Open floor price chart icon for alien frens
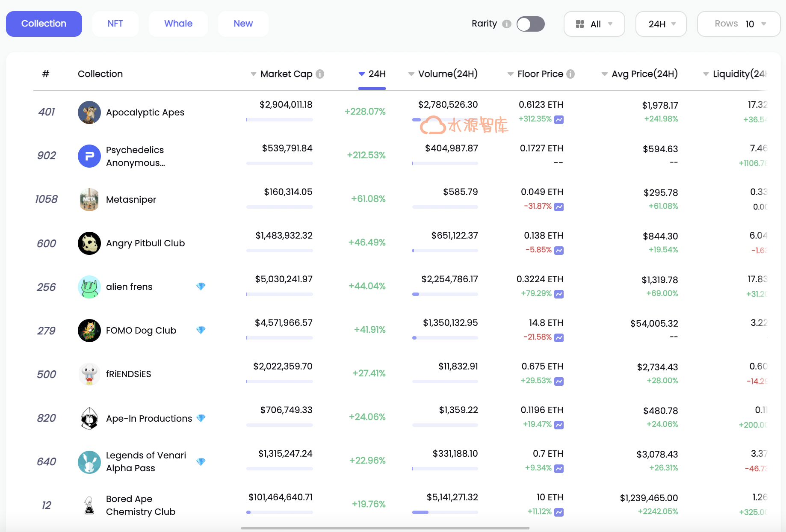The width and height of the screenshot is (786, 532). click(x=559, y=294)
